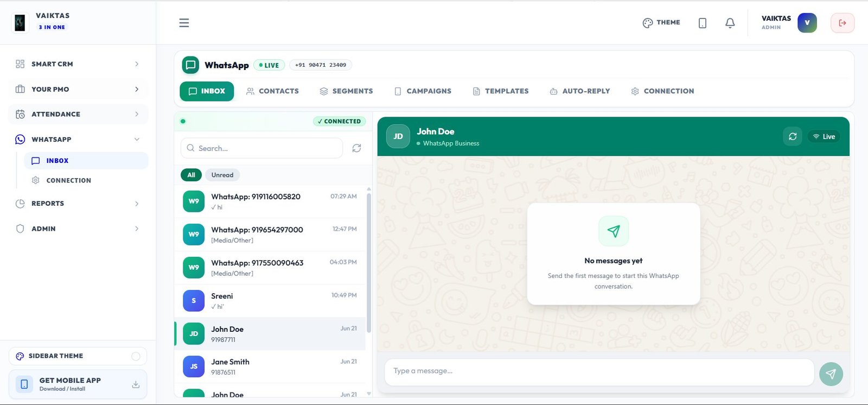
Task: Select Connection under WhatsApp in sidebar
Action: [86, 180]
